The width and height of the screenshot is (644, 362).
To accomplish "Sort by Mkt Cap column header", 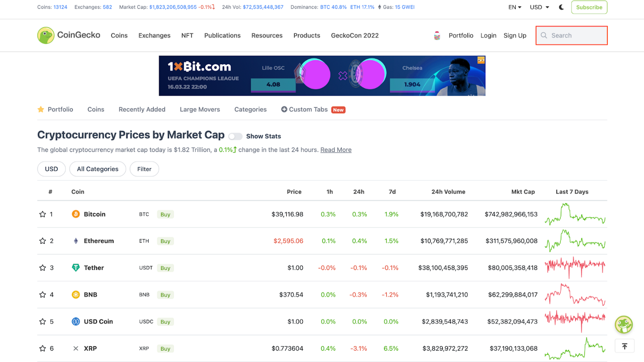I will click(523, 192).
